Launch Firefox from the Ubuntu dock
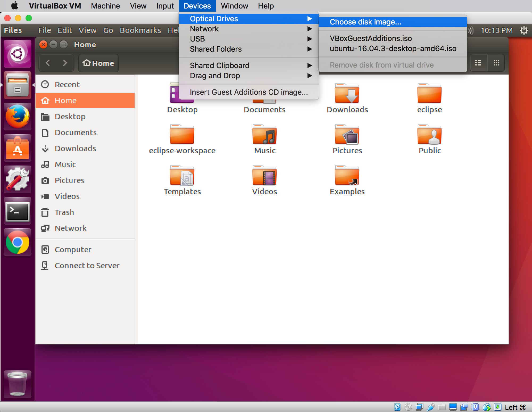Viewport: 532px width, 412px height. click(x=18, y=116)
